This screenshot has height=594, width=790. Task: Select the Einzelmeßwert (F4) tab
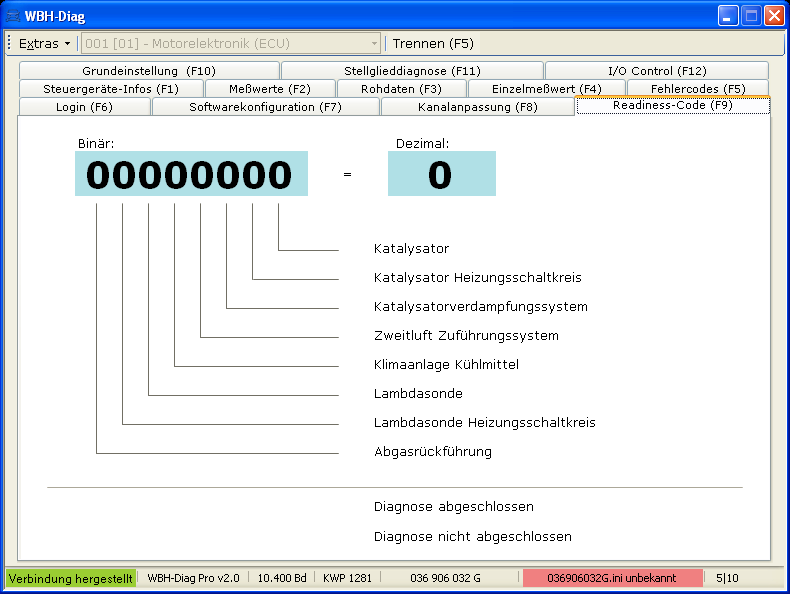point(546,89)
